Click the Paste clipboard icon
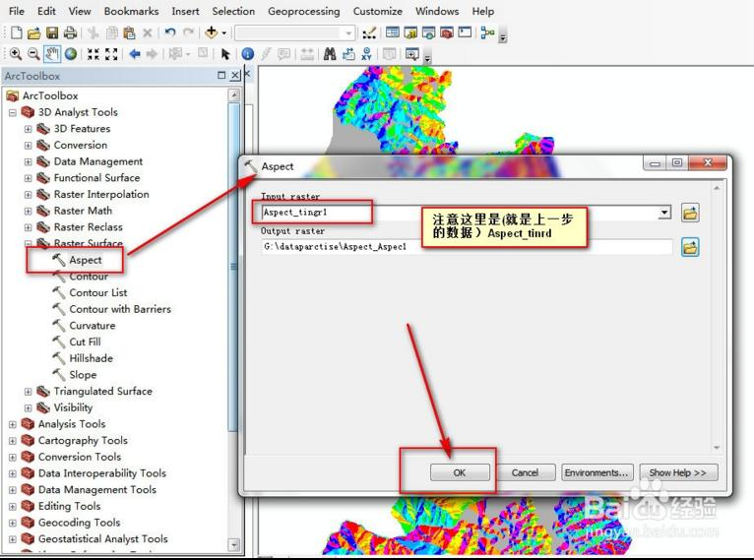The height and width of the screenshot is (560, 754). (x=129, y=32)
